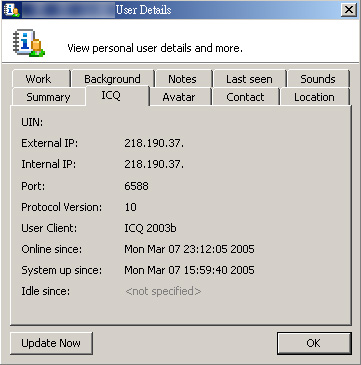Switch to the Location tab
The image size is (361, 365).
click(x=315, y=97)
